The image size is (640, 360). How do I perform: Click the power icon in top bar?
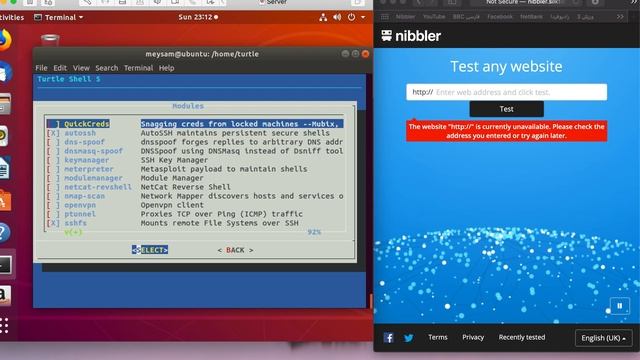tap(351, 17)
